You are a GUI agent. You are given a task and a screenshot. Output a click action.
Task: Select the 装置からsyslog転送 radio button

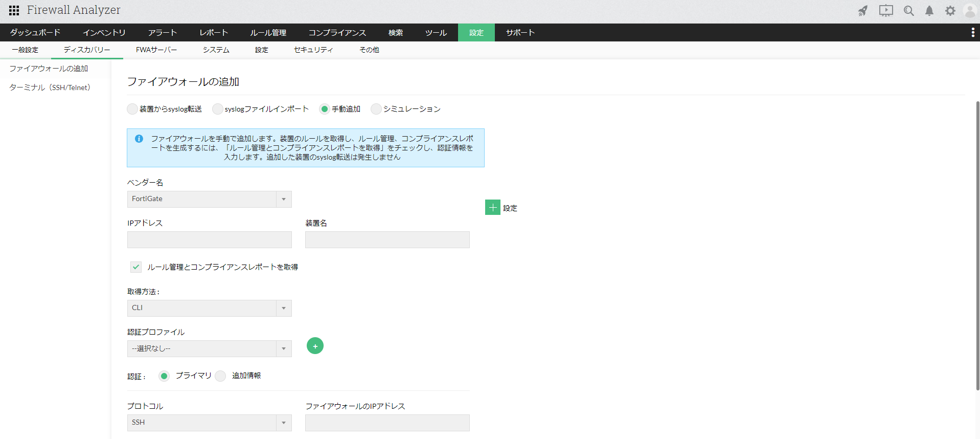tap(132, 109)
